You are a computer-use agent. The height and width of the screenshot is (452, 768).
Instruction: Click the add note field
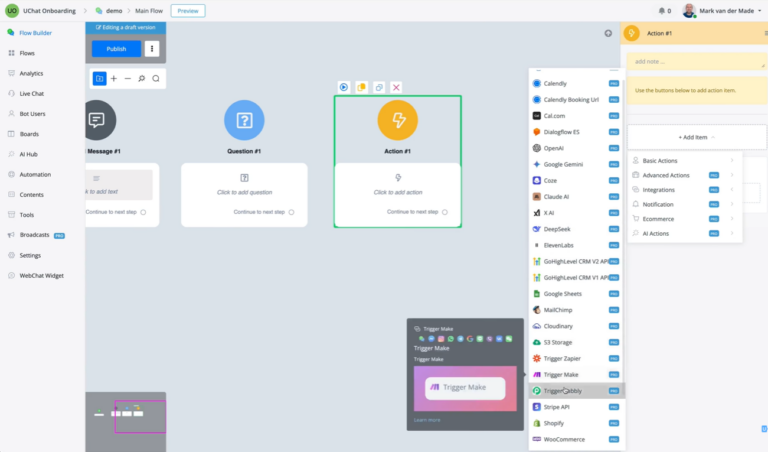coord(696,62)
